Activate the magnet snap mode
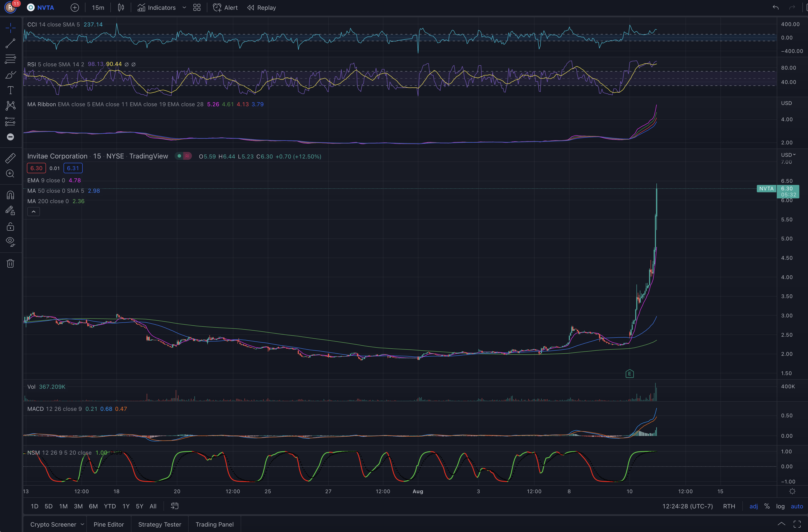 pyautogui.click(x=11, y=195)
